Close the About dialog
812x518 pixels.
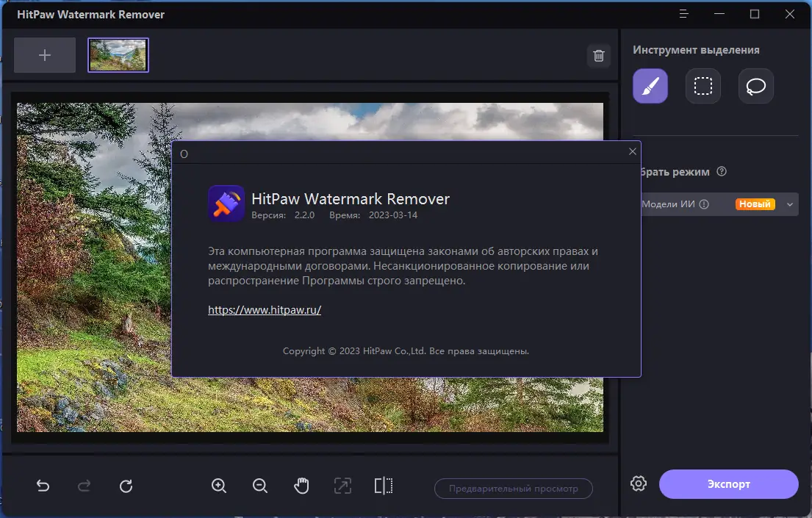632,151
